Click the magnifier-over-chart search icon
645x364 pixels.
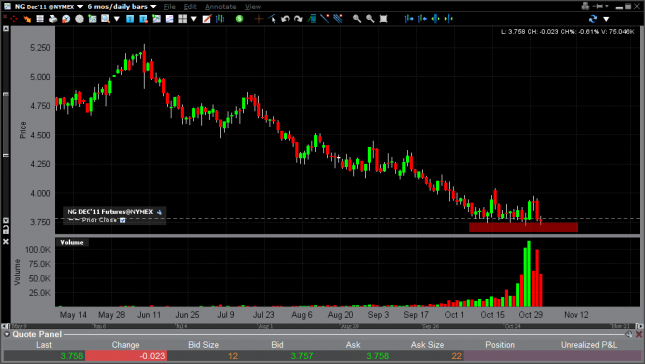(105, 19)
